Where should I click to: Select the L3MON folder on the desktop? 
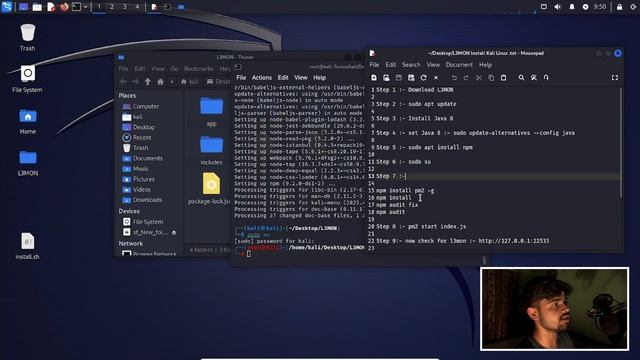(x=28, y=163)
